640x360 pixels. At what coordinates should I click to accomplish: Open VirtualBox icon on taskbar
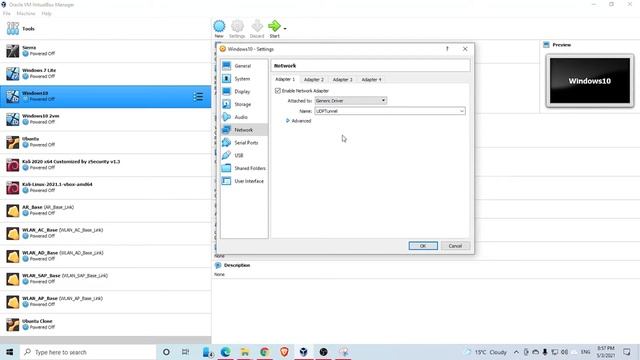click(304, 352)
